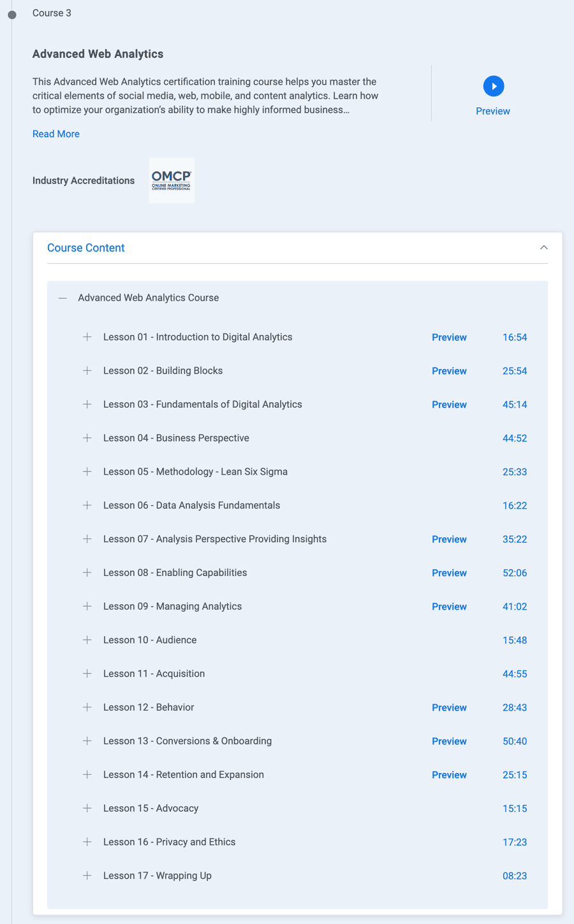Image resolution: width=574 pixels, height=924 pixels.
Task: Expand Lesson 14 Retention plus icon
Action: pyautogui.click(x=87, y=775)
